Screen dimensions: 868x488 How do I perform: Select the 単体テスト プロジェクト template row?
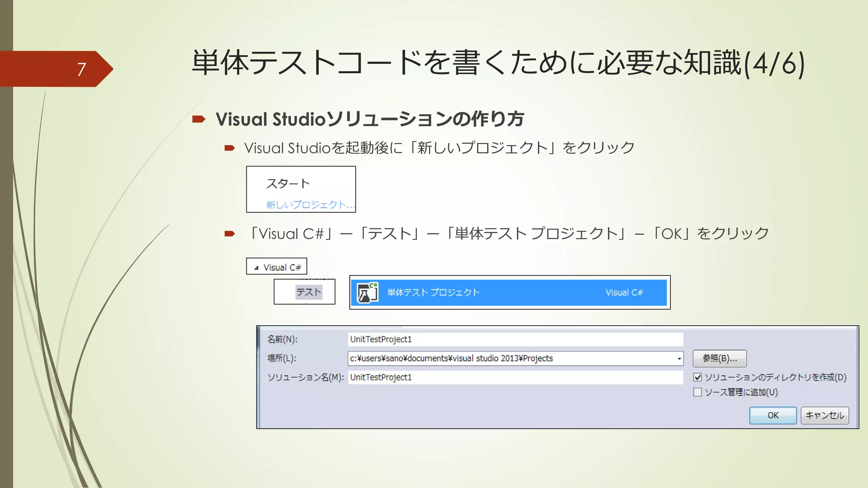[509, 292]
